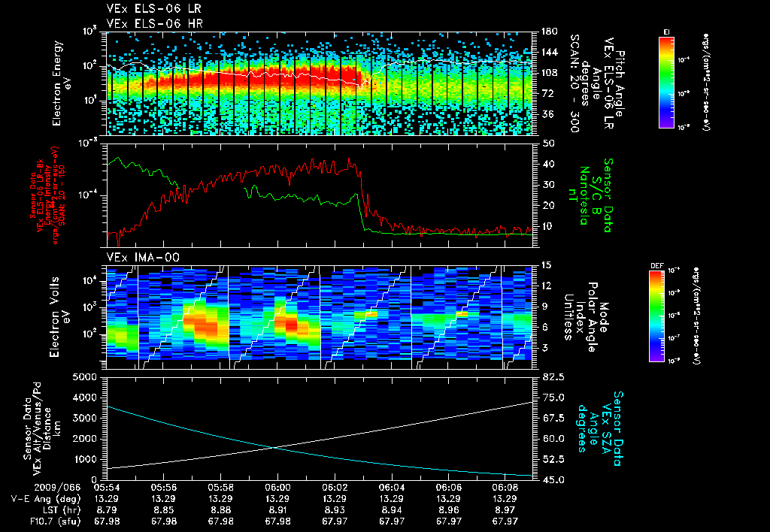
Task: Click the LST value 8.96
Action: click(x=449, y=510)
